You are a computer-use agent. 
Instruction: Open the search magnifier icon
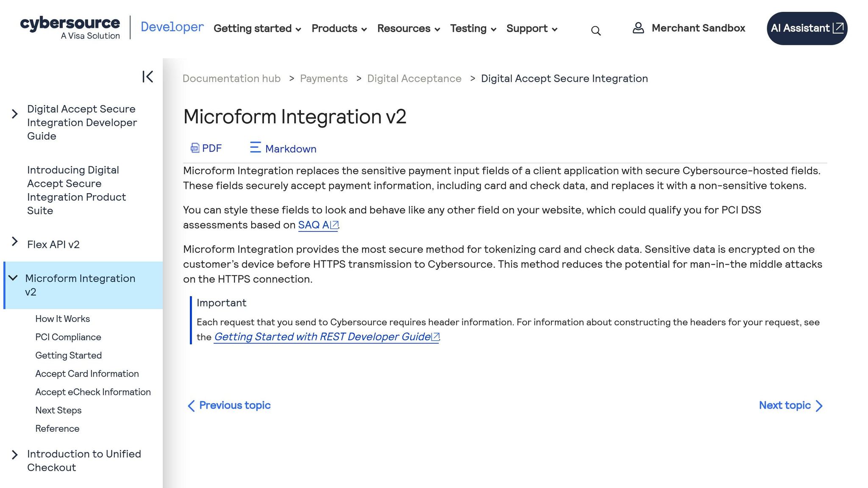pos(595,30)
